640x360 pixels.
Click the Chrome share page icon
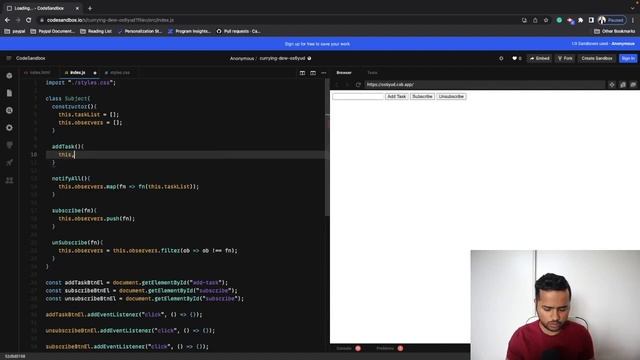[535, 20]
